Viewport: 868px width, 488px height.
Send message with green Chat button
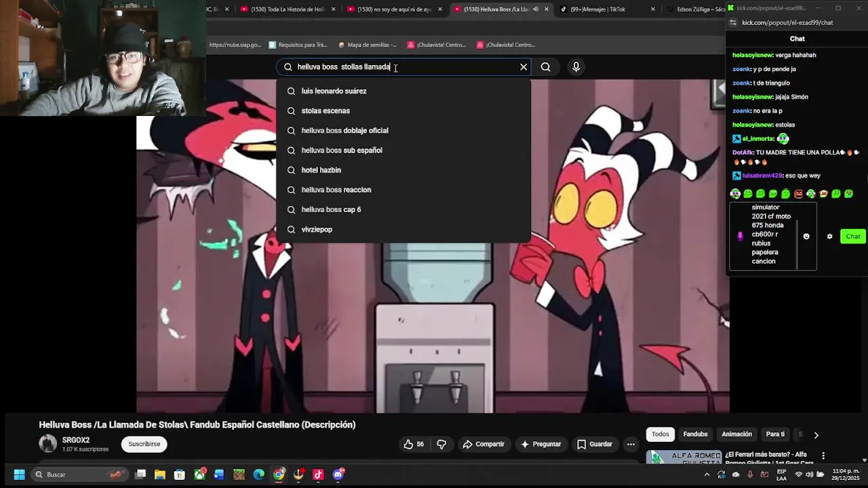853,237
